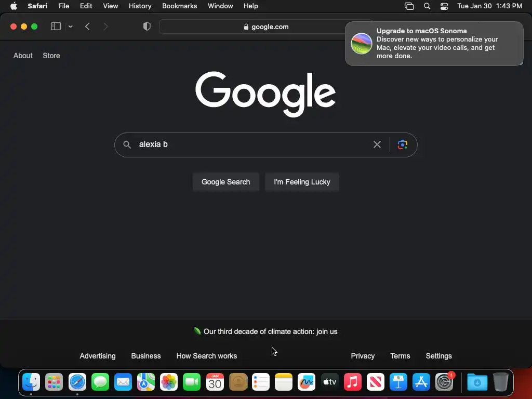Open Reminders from the Dock
Image resolution: width=532 pixels, height=399 pixels.
tap(261, 382)
